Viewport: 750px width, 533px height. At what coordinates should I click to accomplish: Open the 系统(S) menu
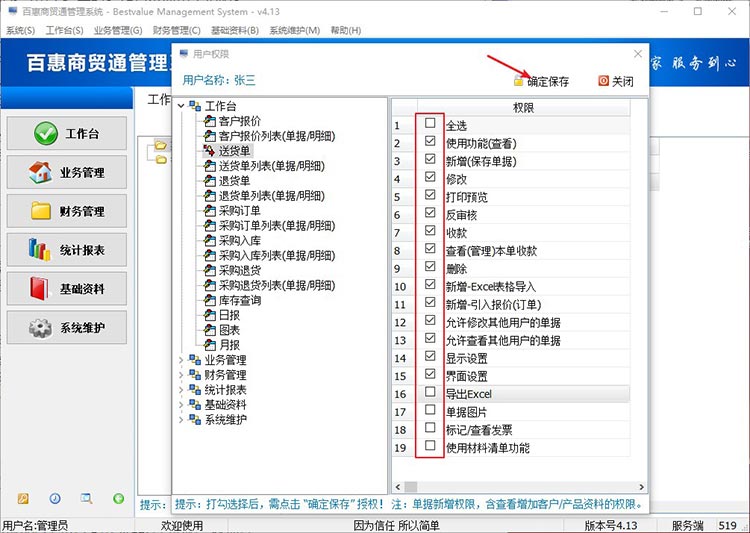point(20,30)
